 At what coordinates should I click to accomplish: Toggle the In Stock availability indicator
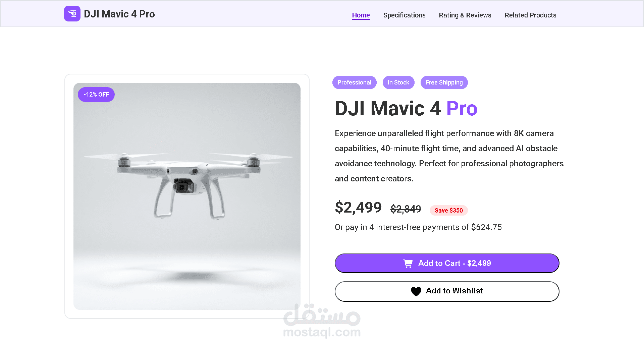pos(398,82)
